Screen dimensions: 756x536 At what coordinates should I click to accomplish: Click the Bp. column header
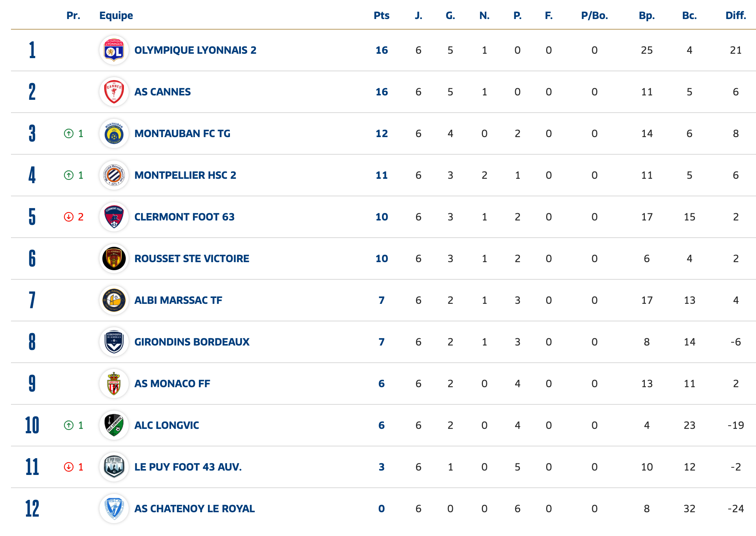646,16
